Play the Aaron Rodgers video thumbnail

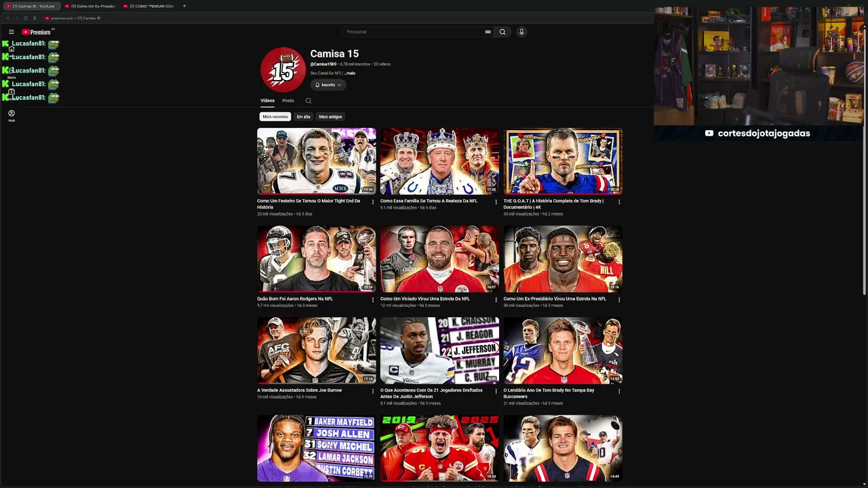coord(316,259)
